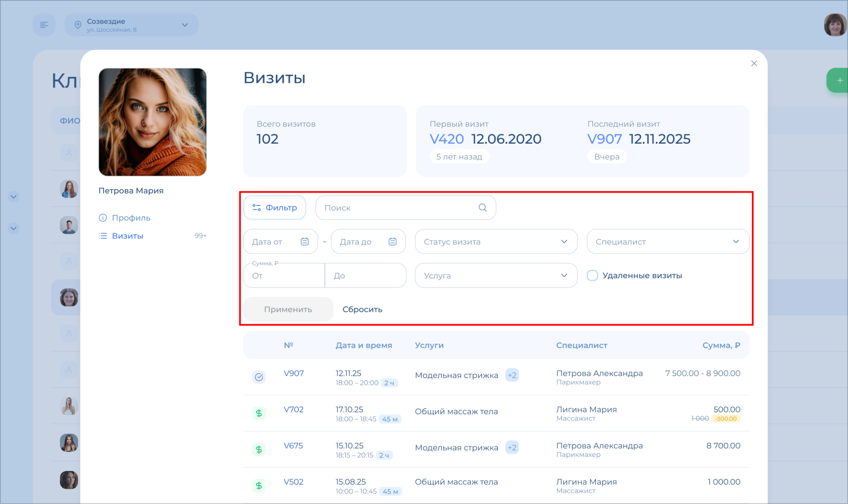The image size is (848, 504).
Task: Click the search magnifier icon in Поиск
Action: pos(482,208)
